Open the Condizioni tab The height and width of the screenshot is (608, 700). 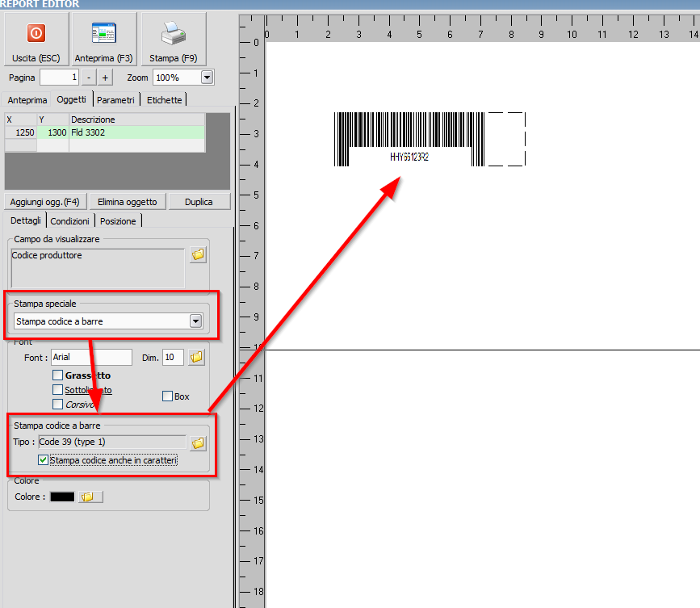coord(69,221)
